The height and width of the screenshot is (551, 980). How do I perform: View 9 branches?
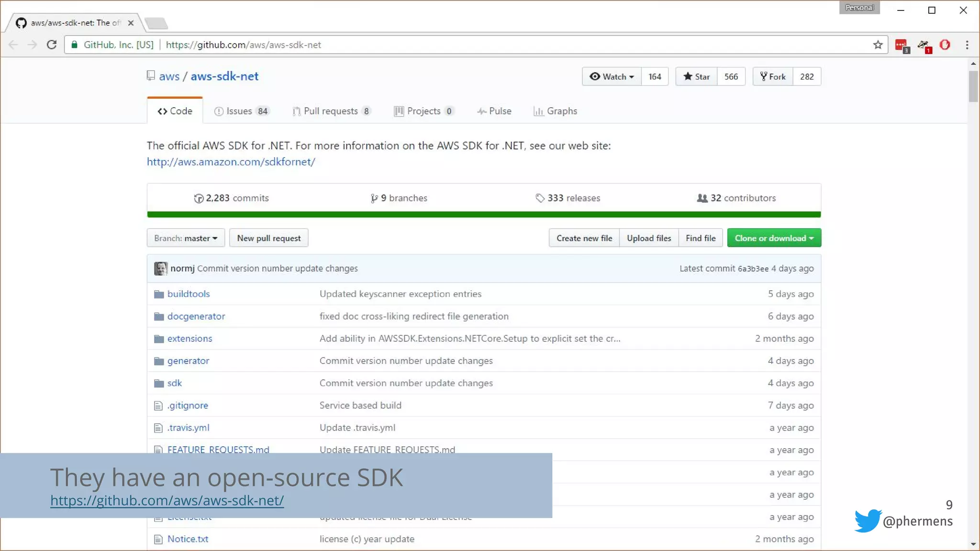coord(399,198)
